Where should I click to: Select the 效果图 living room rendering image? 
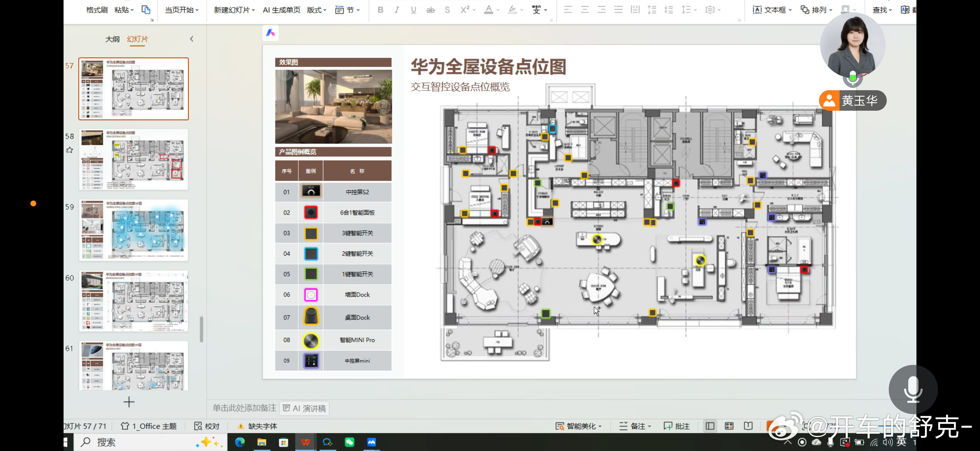click(x=333, y=106)
